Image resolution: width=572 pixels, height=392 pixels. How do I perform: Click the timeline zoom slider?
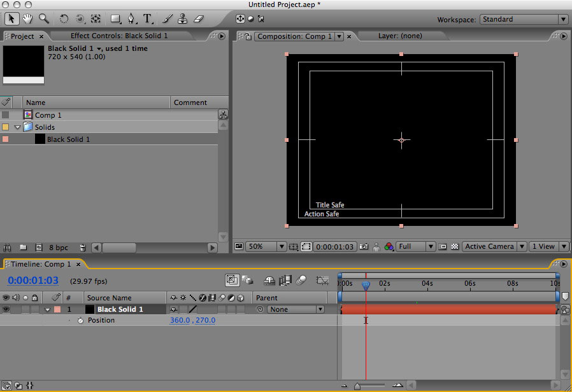357,386
